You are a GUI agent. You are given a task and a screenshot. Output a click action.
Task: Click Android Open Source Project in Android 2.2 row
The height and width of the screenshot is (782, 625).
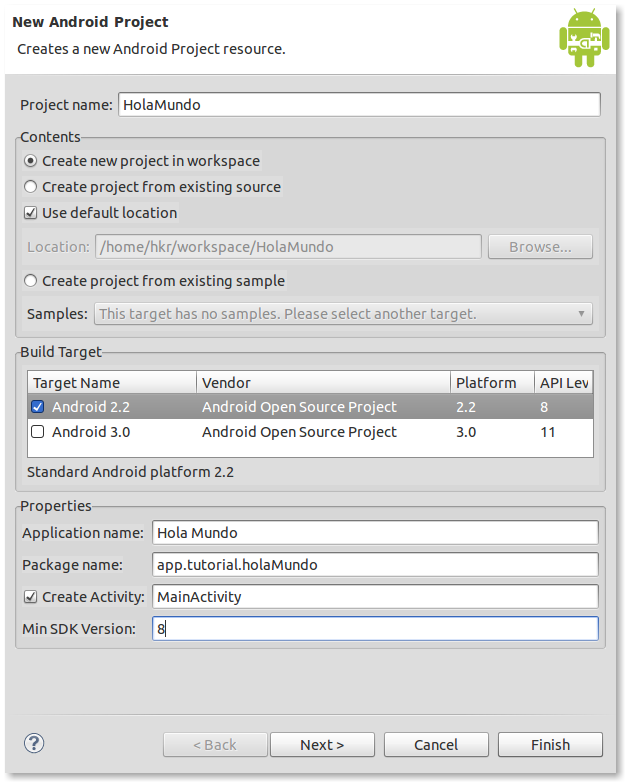299,407
